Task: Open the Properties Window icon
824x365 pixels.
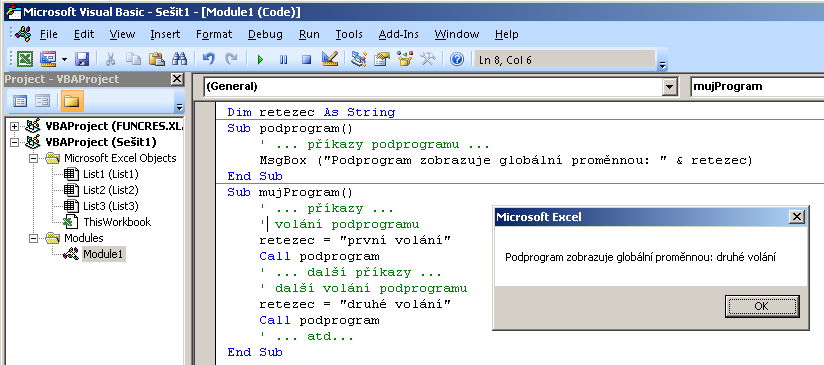Action: 382,59
